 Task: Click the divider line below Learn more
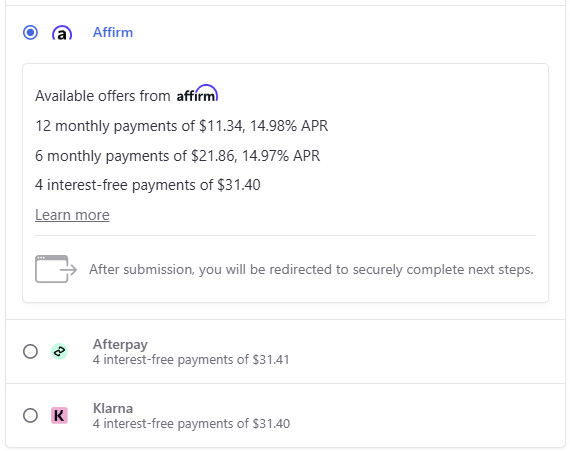click(285, 235)
